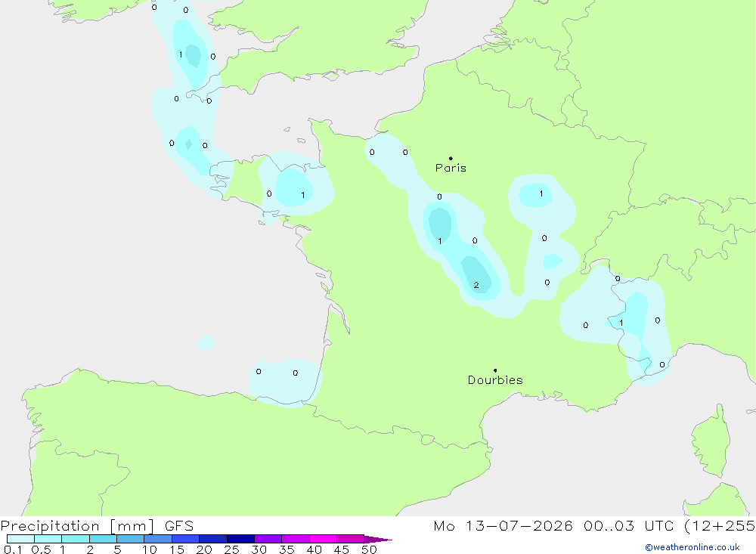
Task: Select the 30–35 mm purple legend swatch
Action: click(x=268, y=539)
